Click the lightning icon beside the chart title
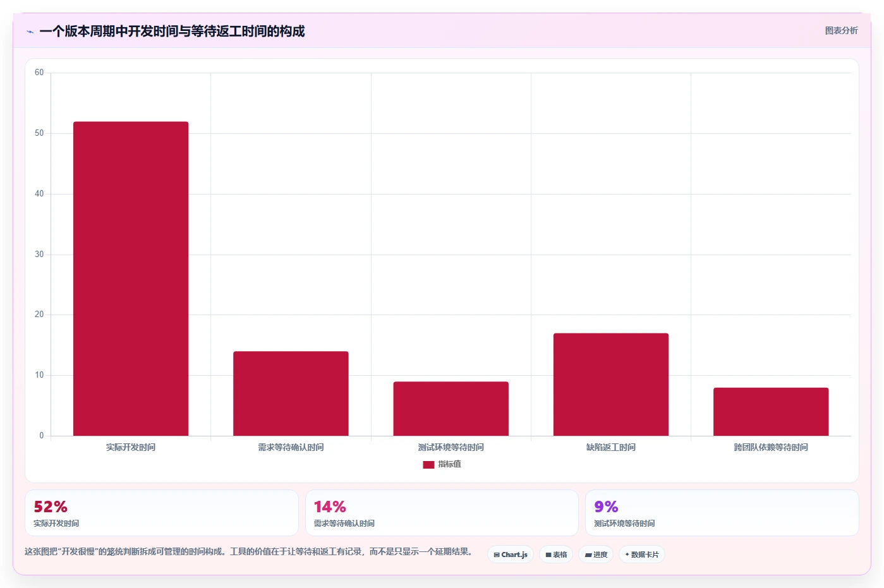The height and width of the screenshot is (588, 884). 30,32
